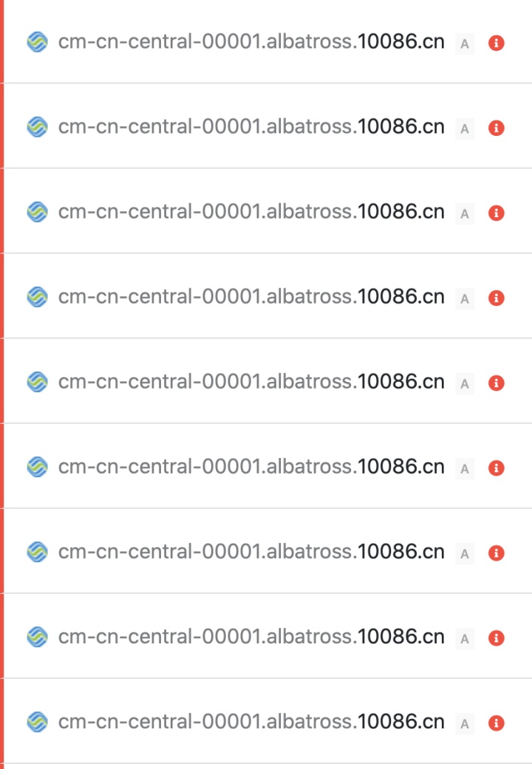Select the albatross.10086.cn domain in the ninth row

pyautogui.click(x=251, y=722)
